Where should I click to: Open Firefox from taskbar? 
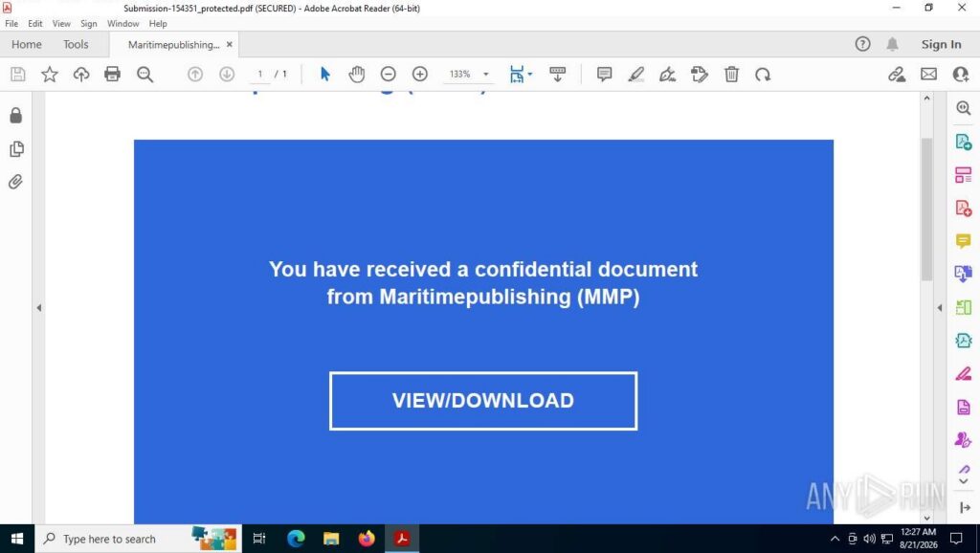pos(367,539)
